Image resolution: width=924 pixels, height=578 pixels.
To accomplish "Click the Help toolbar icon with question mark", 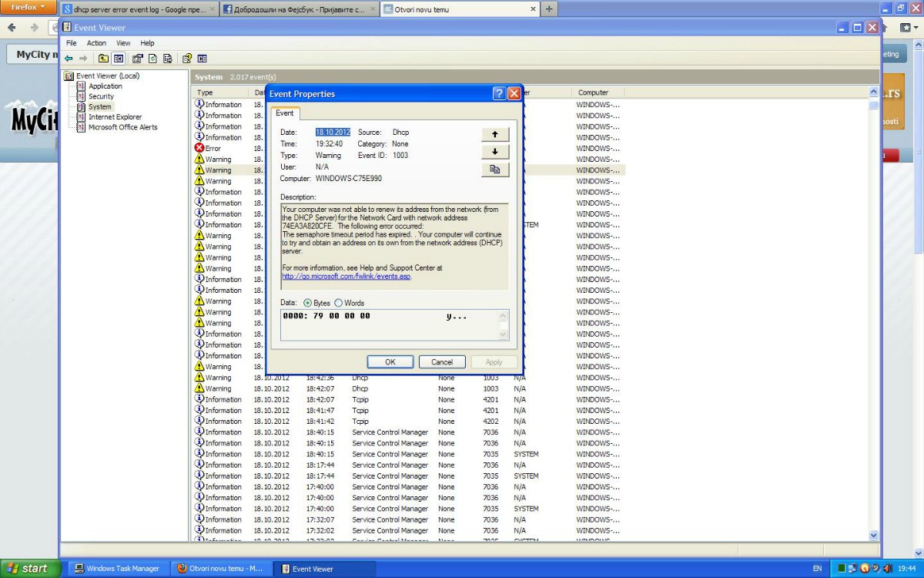I will tap(186, 59).
